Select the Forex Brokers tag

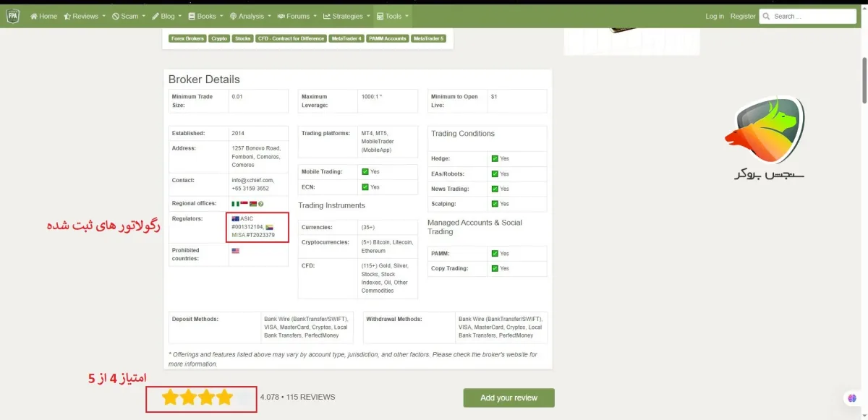coord(187,38)
